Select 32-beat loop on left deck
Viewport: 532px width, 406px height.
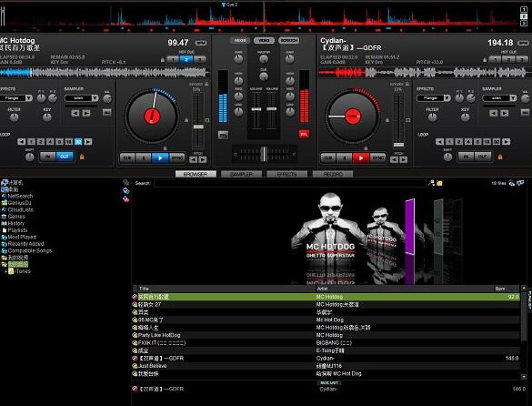(x=78, y=142)
